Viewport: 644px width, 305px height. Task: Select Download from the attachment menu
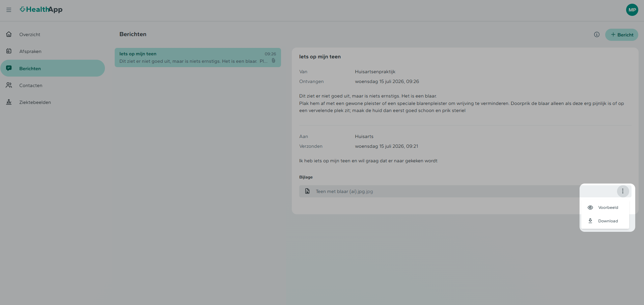[605, 221]
